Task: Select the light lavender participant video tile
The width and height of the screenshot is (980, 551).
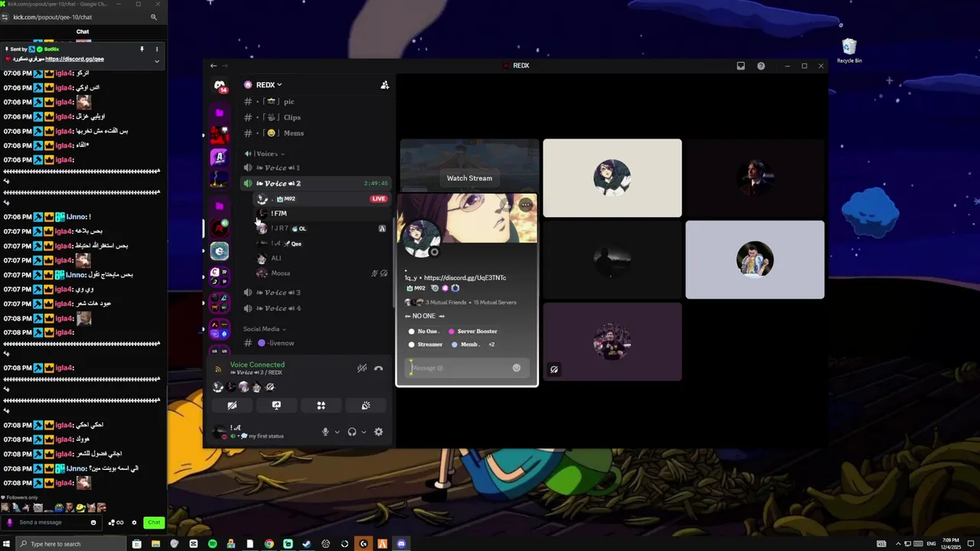Action: point(755,259)
